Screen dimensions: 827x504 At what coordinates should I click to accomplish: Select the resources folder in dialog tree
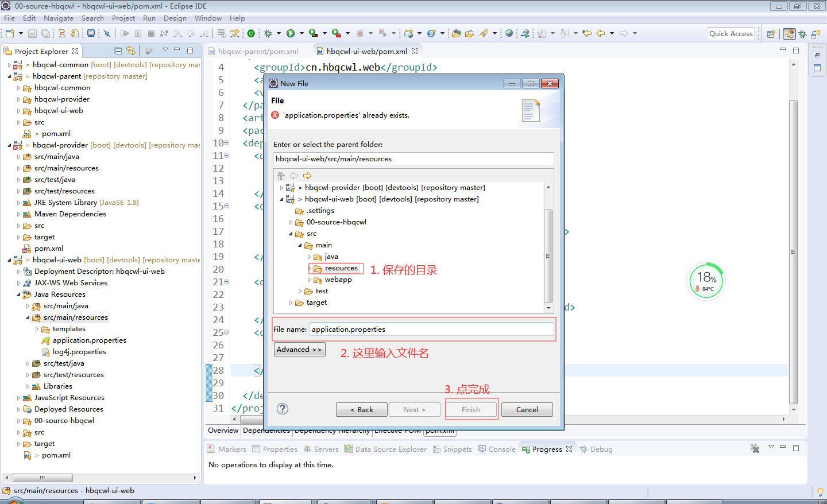pyautogui.click(x=341, y=268)
